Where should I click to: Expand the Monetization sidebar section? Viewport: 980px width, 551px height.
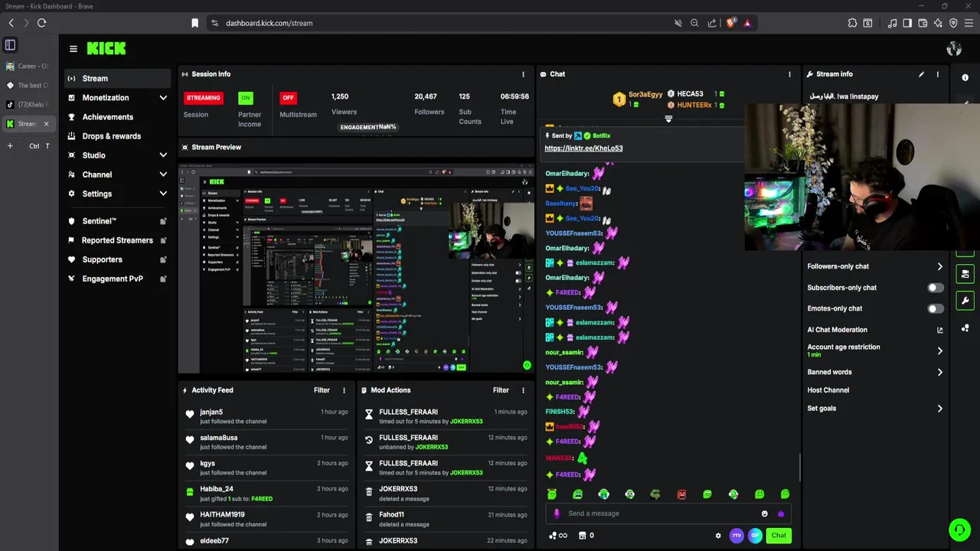162,98
